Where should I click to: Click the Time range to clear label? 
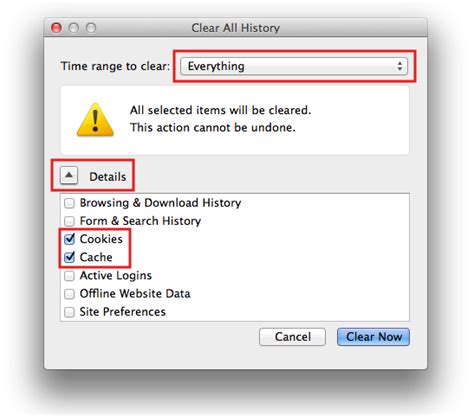tap(115, 66)
